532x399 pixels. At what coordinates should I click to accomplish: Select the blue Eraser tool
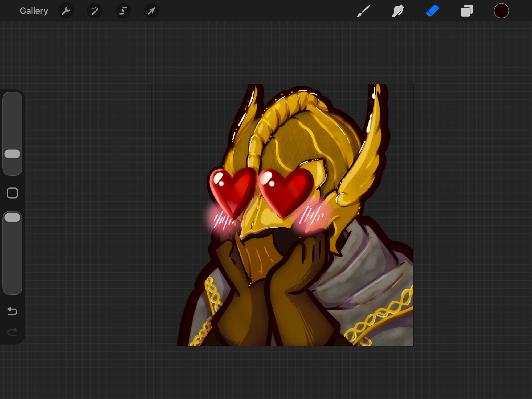click(432, 11)
